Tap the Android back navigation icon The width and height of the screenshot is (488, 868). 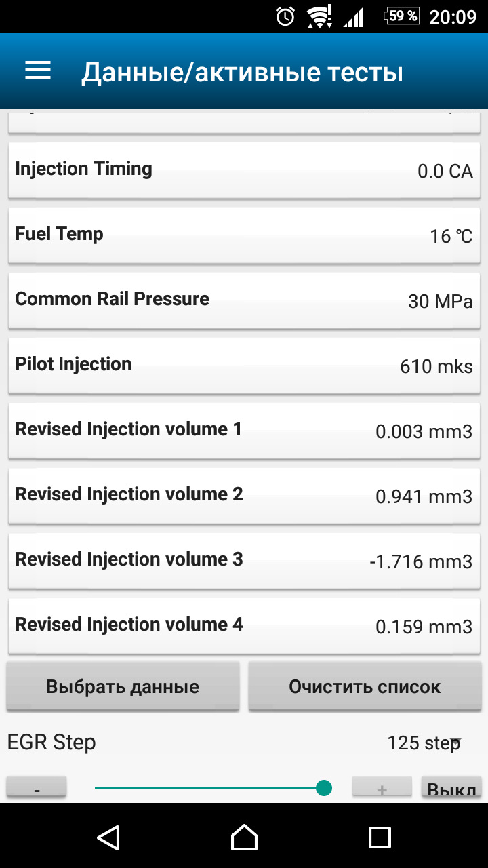108,837
